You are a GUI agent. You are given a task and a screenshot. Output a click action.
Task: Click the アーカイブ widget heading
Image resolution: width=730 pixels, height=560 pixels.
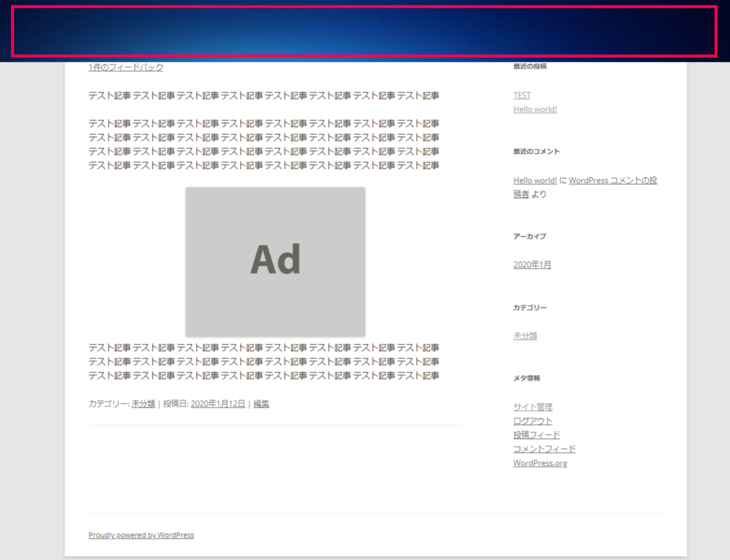(x=530, y=236)
